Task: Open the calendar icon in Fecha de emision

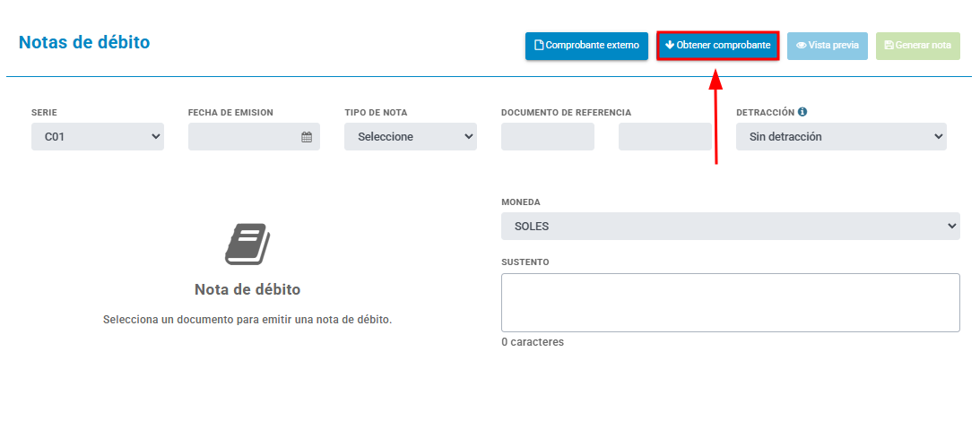Action: click(x=307, y=137)
